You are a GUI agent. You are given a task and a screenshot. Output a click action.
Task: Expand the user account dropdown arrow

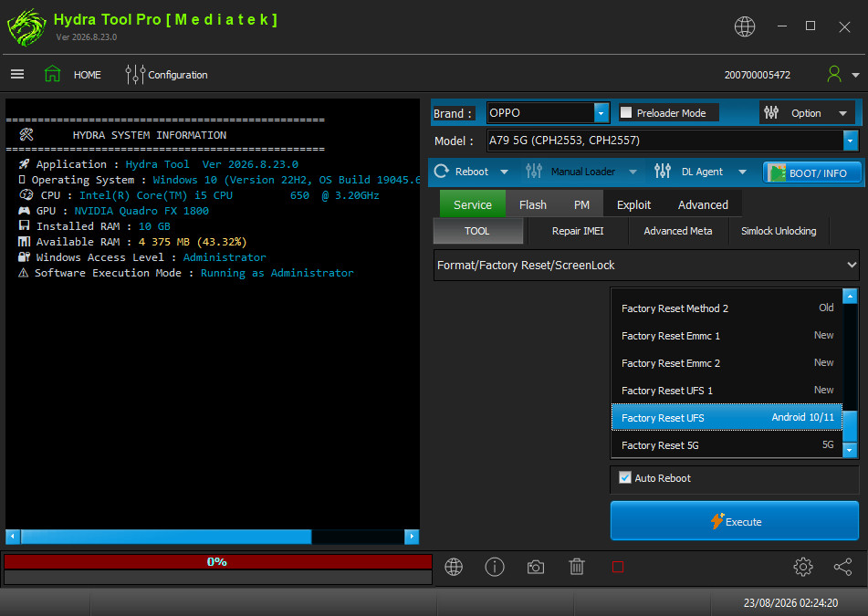(x=855, y=75)
